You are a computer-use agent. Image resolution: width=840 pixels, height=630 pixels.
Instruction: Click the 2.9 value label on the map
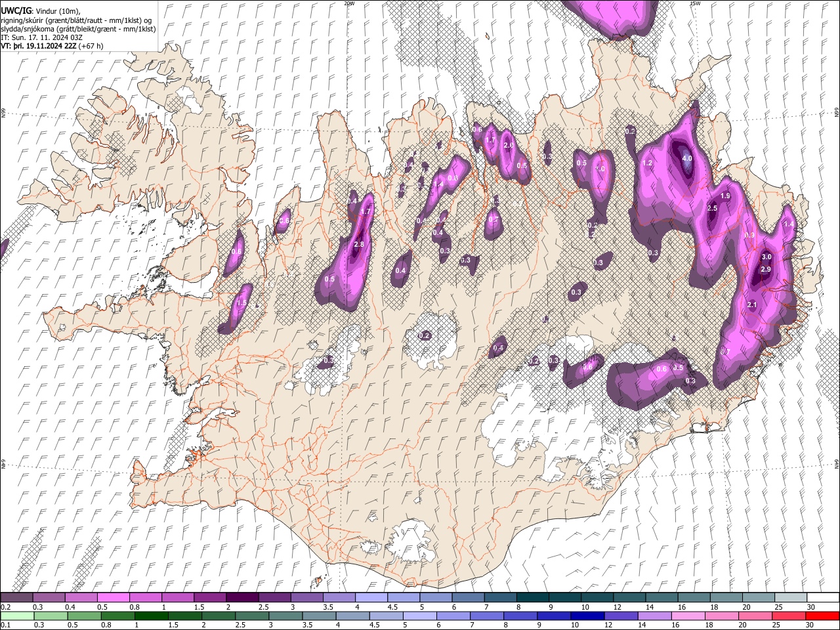[x=765, y=270]
